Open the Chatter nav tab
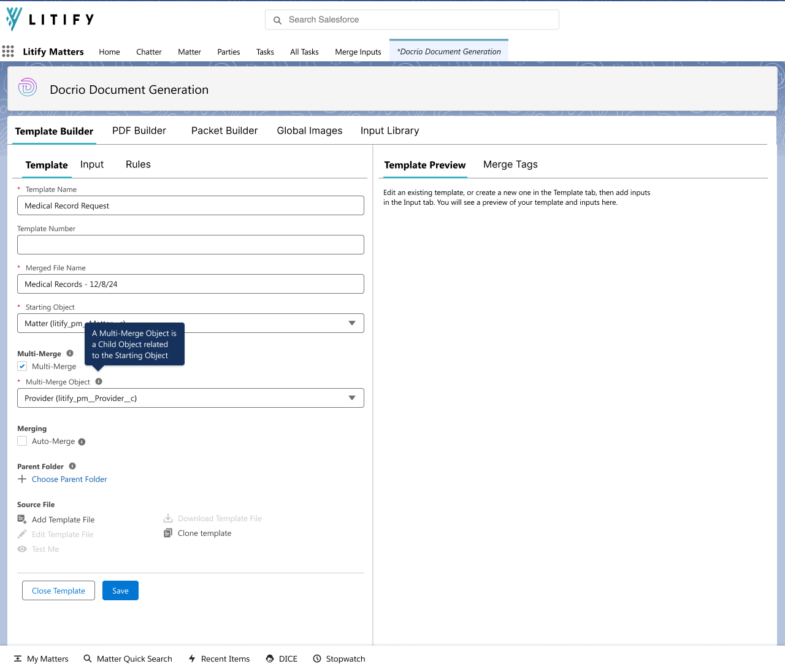Screen dimensions: 785x672 pyautogui.click(x=149, y=52)
